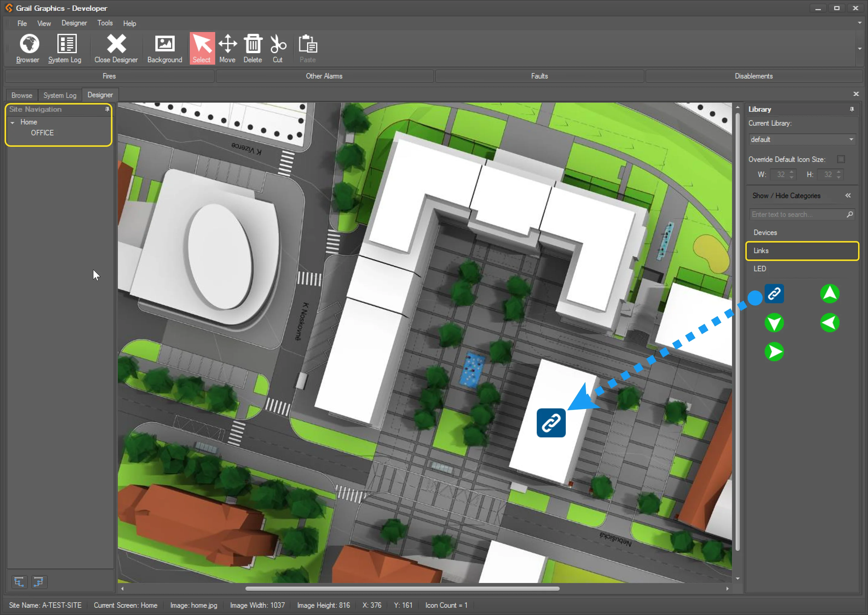Click the Other Alarms button
The width and height of the screenshot is (868, 615).
[x=324, y=76]
